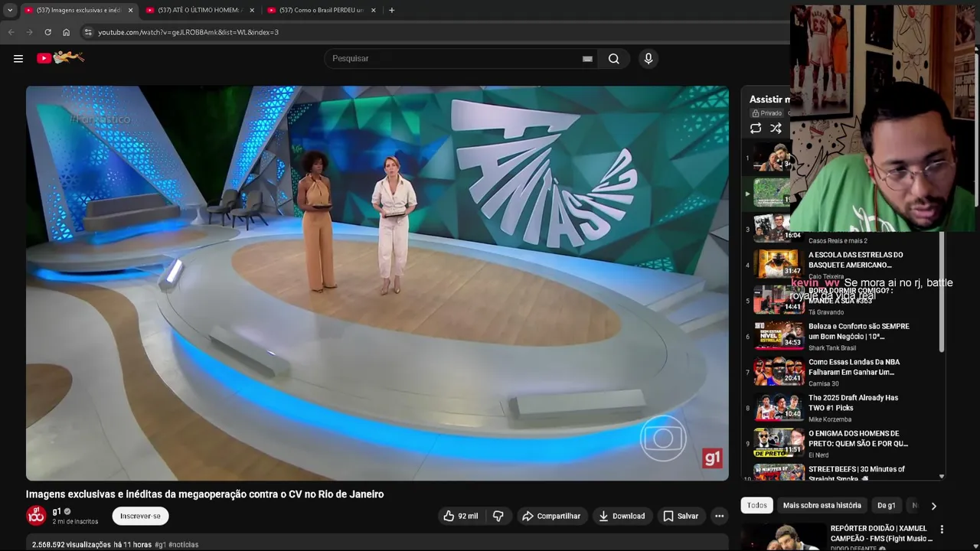This screenshot has height=551, width=980.
Task: Click the search magnifier button
Action: click(613, 59)
